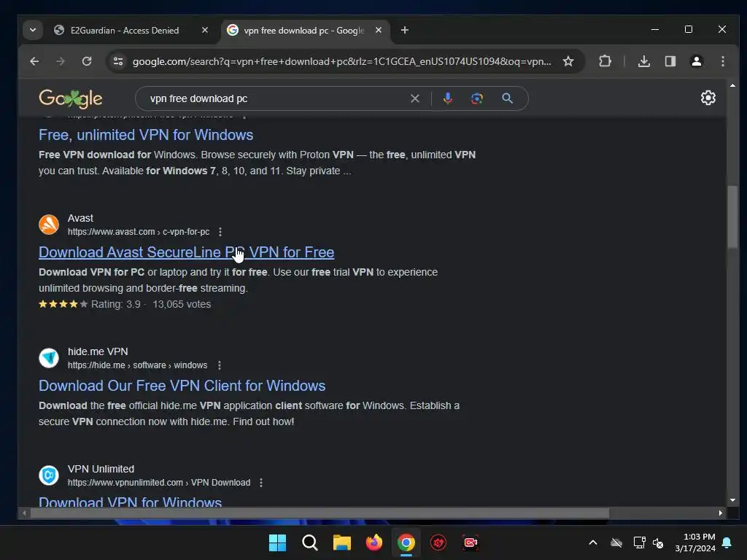Click the Google search input field

click(x=276, y=98)
